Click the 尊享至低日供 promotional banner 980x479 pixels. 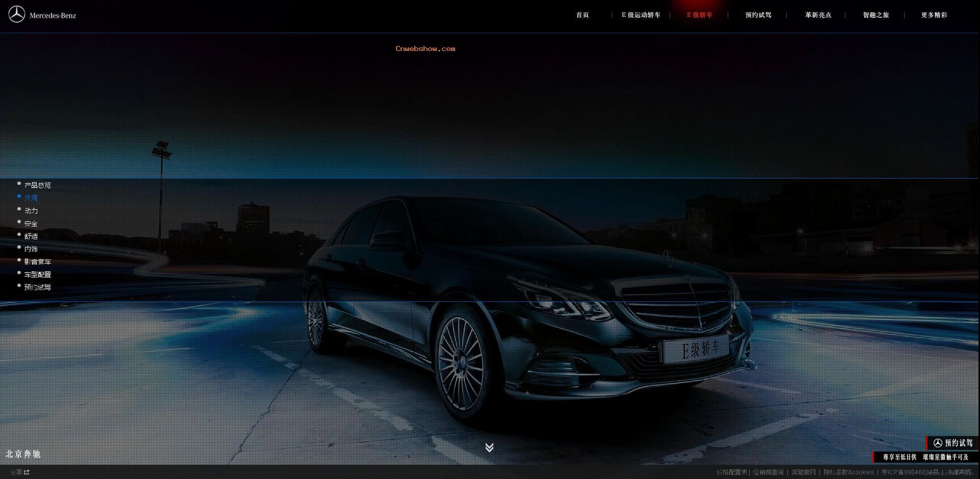point(925,457)
